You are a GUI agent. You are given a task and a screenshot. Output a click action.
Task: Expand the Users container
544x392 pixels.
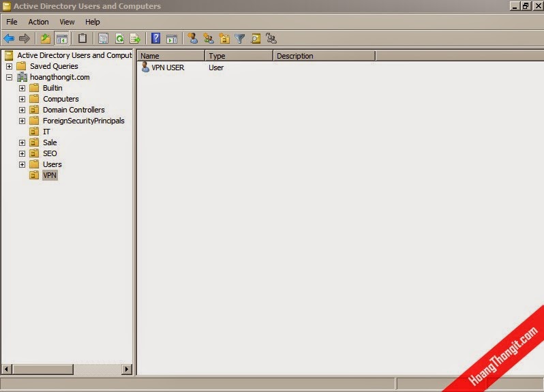tap(22, 164)
